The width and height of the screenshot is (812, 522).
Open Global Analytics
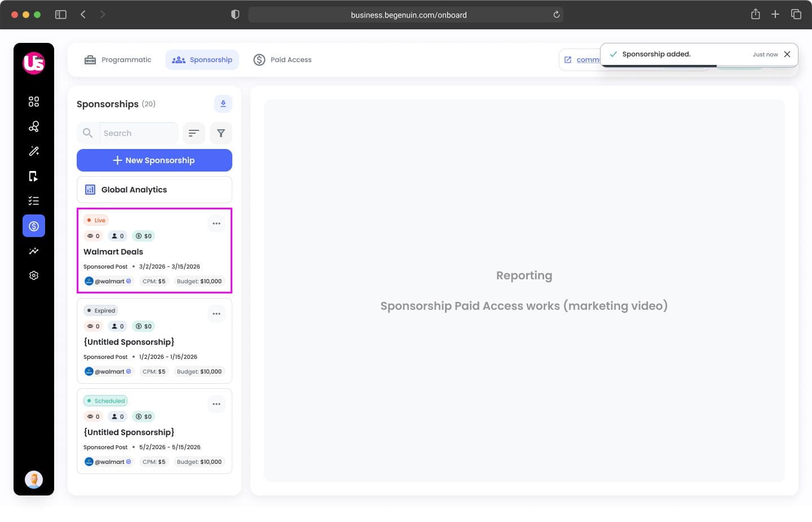point(155,190)
